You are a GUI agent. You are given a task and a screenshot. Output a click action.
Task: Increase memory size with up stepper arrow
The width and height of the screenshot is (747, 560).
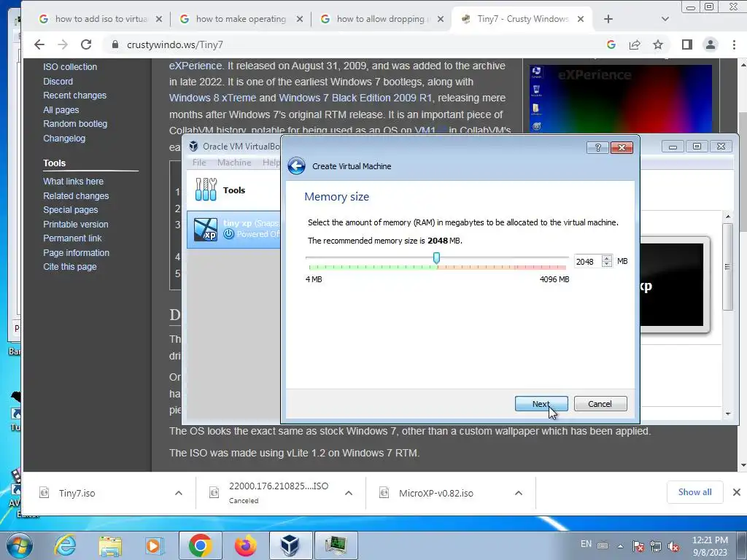point(607,258)
